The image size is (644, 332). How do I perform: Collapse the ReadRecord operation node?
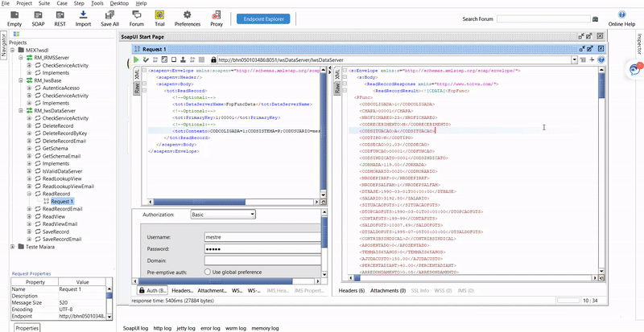pyautogui.click(x=29, y=194)
